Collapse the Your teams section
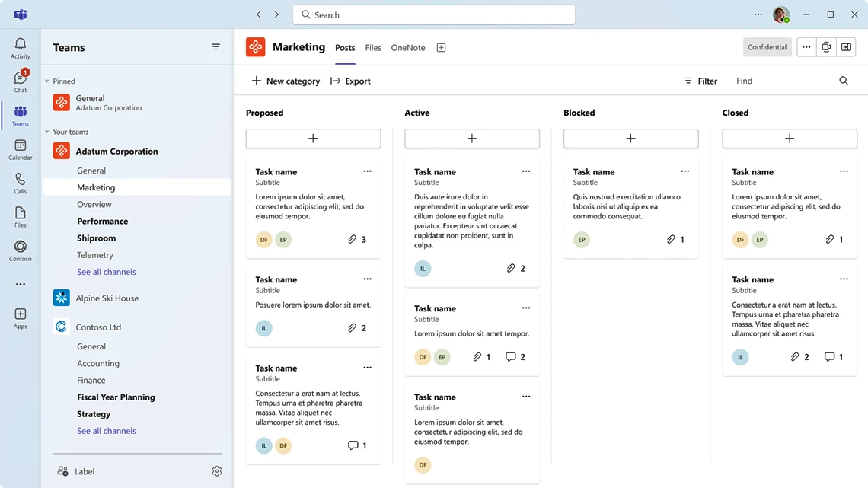The image size is (868, 488). point(47,132)
